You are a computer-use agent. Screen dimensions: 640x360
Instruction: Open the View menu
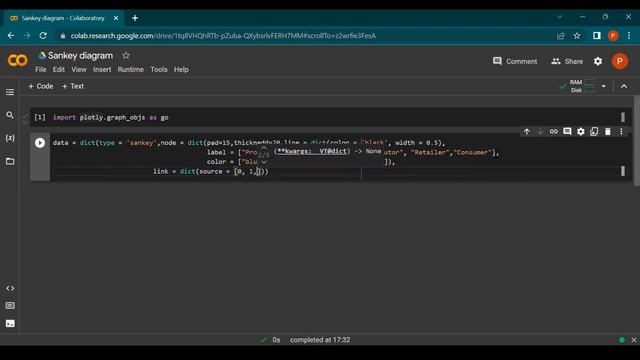pyautogui.click(x=79, y=69)
